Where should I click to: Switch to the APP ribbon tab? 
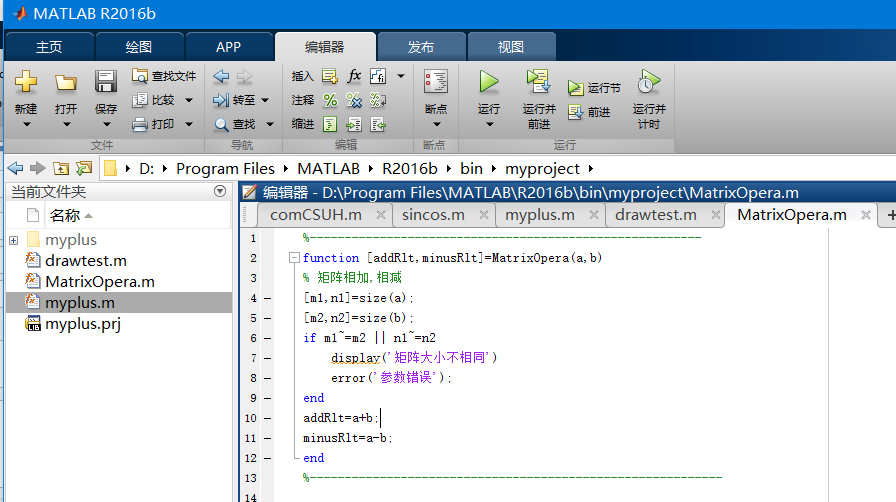[x=229, y=47]
